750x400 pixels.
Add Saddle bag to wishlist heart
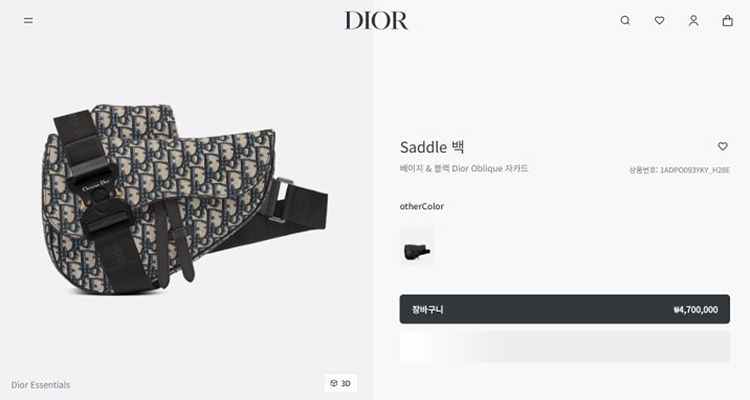(x=723, y=146)
